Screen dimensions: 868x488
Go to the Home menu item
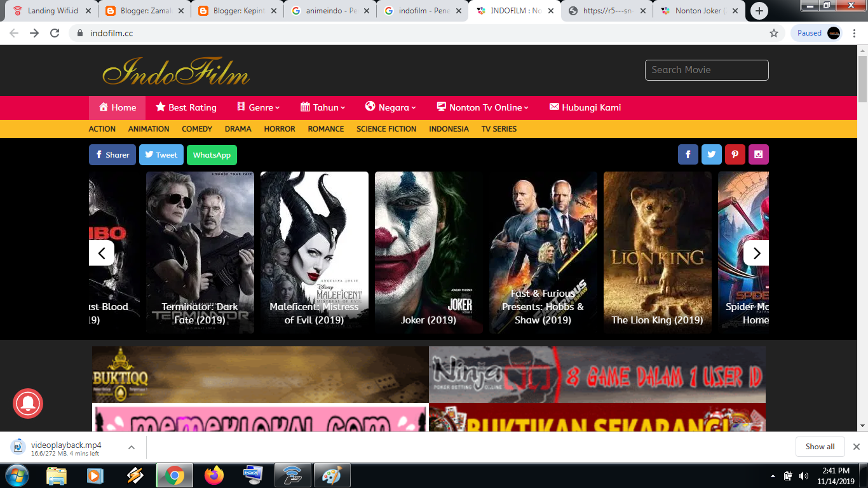tap(117, 107)
